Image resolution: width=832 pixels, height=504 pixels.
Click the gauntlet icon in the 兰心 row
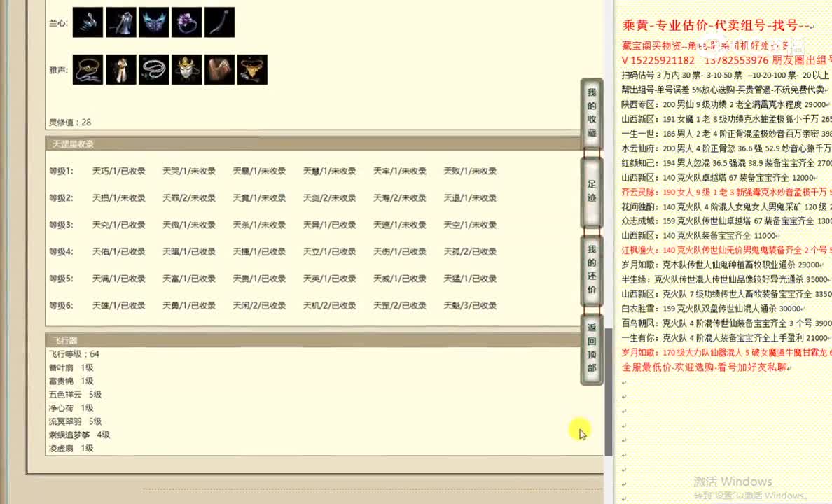tap(88, 22)
